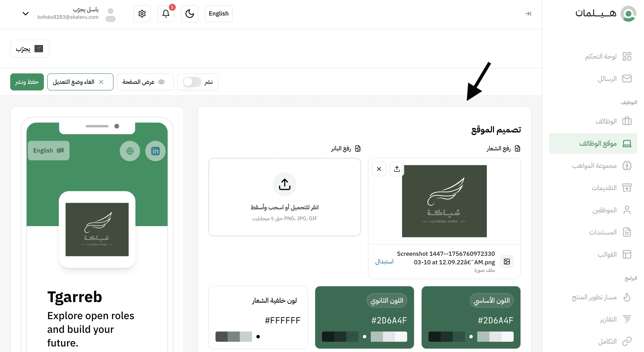
Task: Click عرض الصفحة preview page button
Action: coord(145,82)
